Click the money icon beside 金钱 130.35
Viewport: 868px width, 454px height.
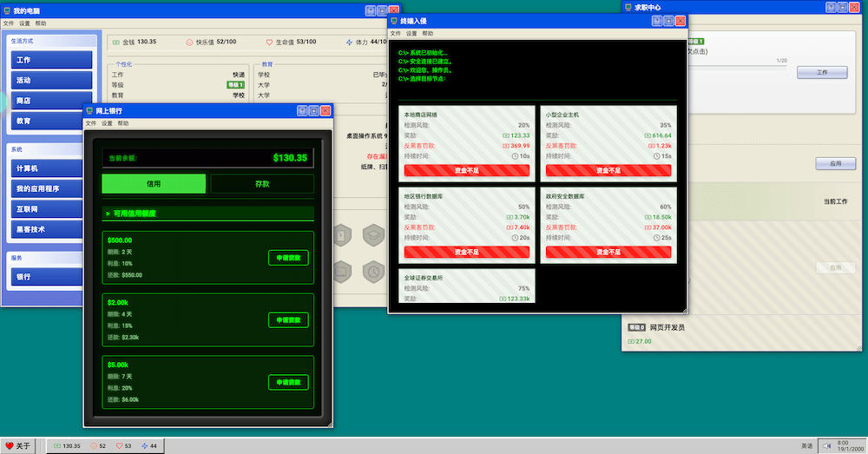116,42
